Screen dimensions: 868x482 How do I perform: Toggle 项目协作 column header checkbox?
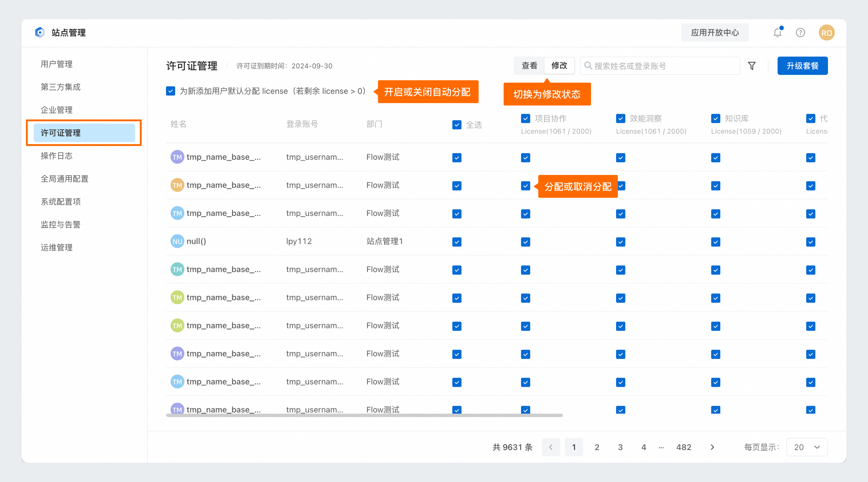click(526, 119)
